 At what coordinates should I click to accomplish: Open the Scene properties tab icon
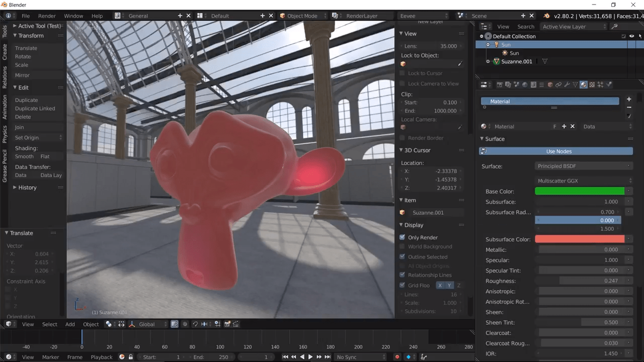click(x=516, y=84)
